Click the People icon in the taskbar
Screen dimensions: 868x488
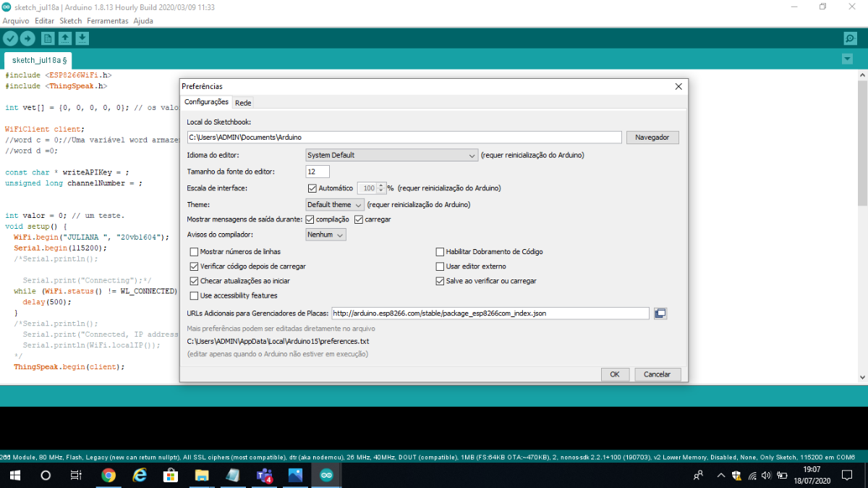pyautogui.click(x=698, y=476)
